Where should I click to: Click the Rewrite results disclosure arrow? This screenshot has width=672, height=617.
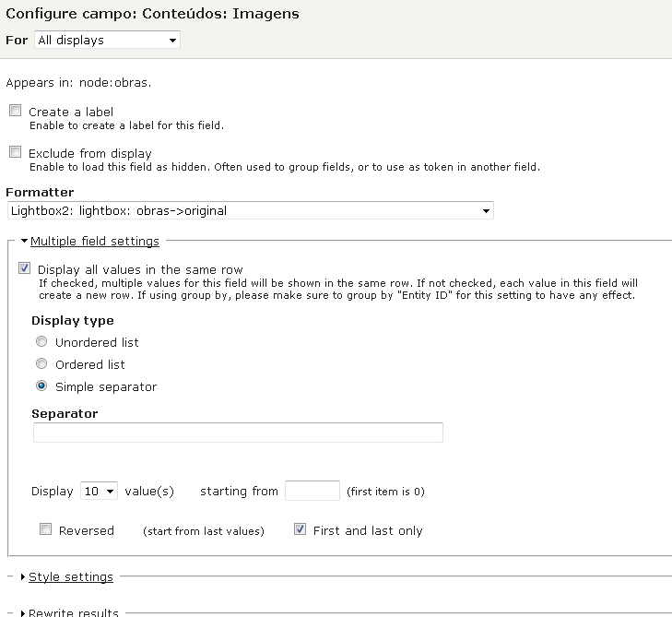(x=23, y=613)
